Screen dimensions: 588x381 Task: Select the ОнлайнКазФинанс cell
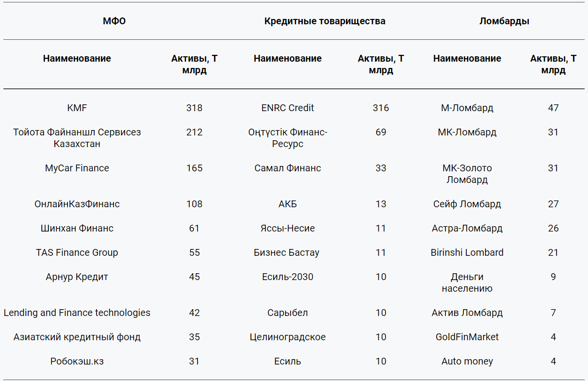(x=77, y=204)
